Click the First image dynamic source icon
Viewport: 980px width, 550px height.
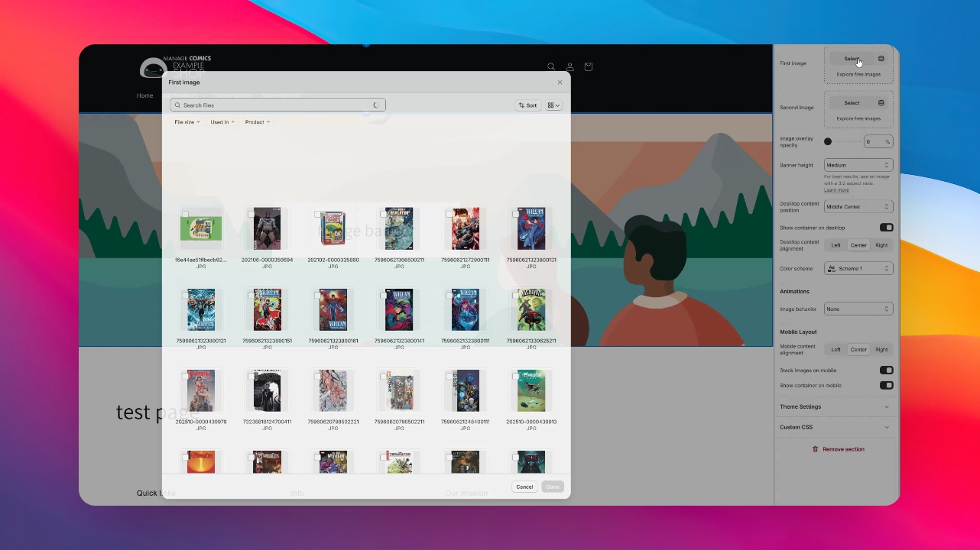(881, 59)
